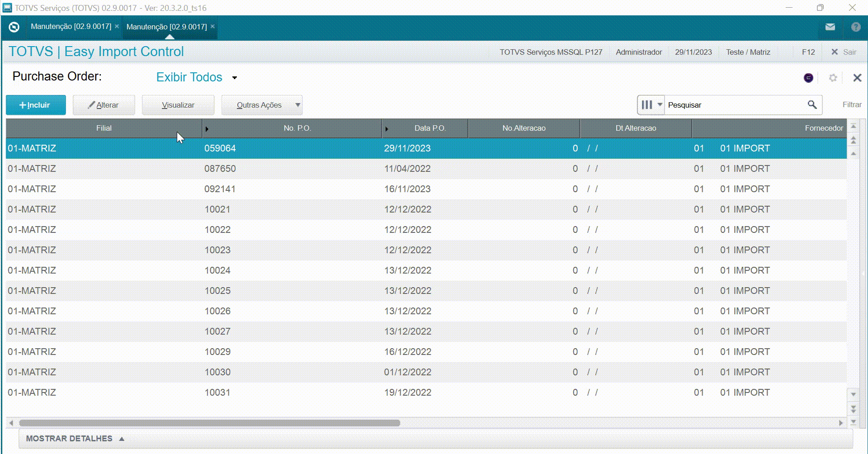Click the Administrador user label
The height and width of the screenshot is (454, 868).
639,52
